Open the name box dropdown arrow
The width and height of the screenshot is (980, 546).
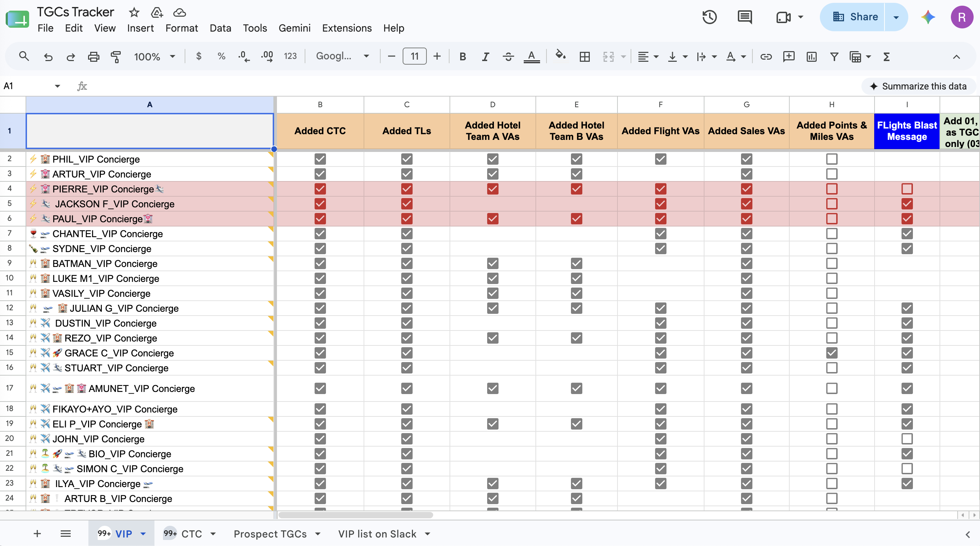click(x=58, y=86)
